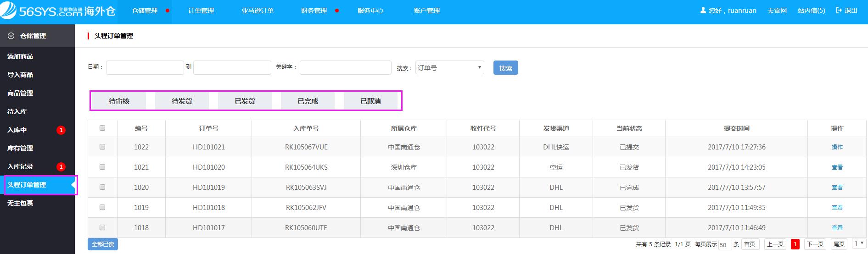Check the box for order HD101021
Image resolution: width=868 pixels, height=254 pixels.
[102, 147]
